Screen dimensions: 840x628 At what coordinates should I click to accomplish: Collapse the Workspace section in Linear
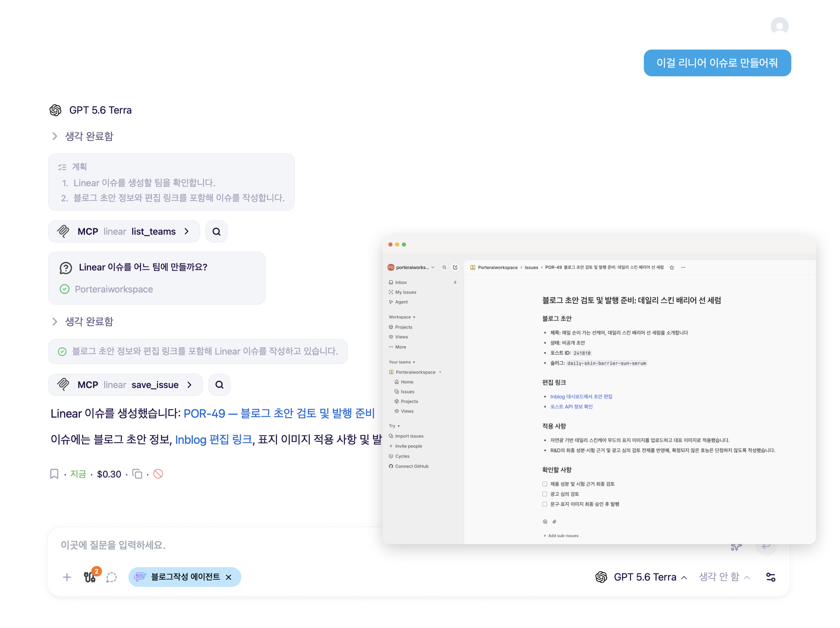point(402,317)
